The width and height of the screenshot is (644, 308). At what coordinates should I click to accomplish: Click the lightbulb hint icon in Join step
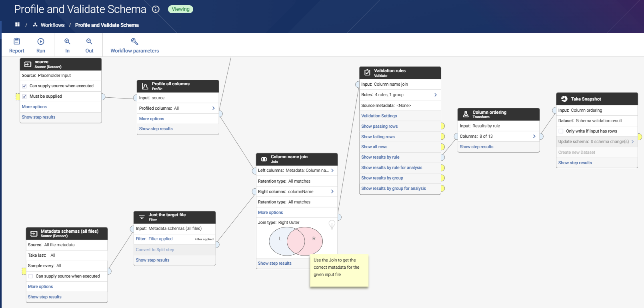click(x=332, y=224)
